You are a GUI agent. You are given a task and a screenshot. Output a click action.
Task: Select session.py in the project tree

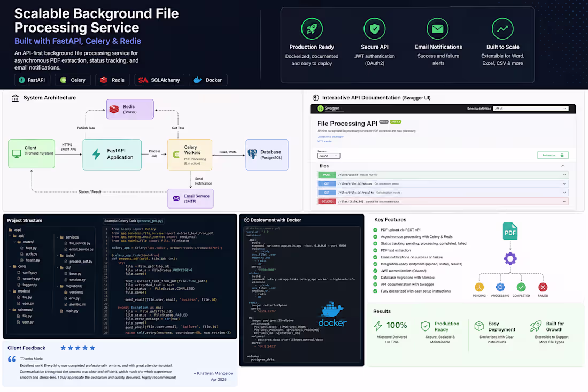click(75, 280)
